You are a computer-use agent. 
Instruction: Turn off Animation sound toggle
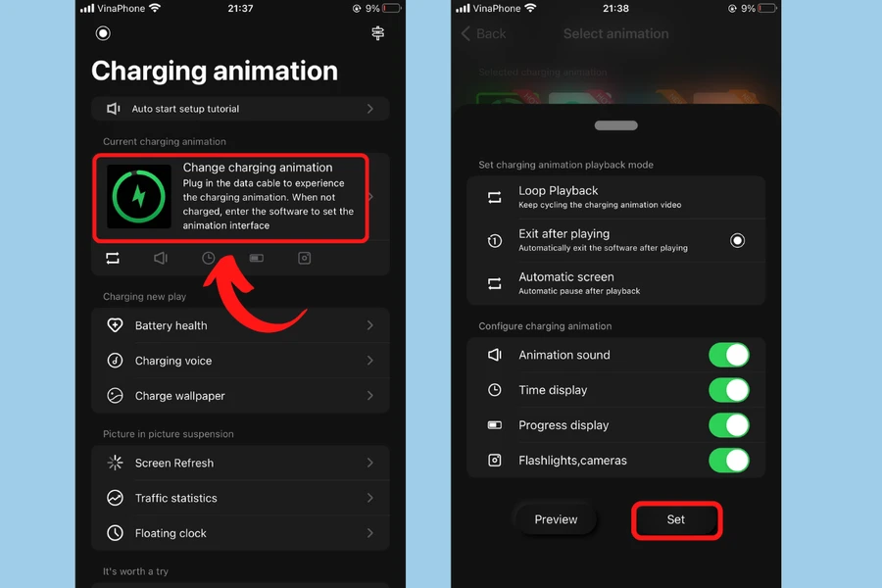point(729,355)
